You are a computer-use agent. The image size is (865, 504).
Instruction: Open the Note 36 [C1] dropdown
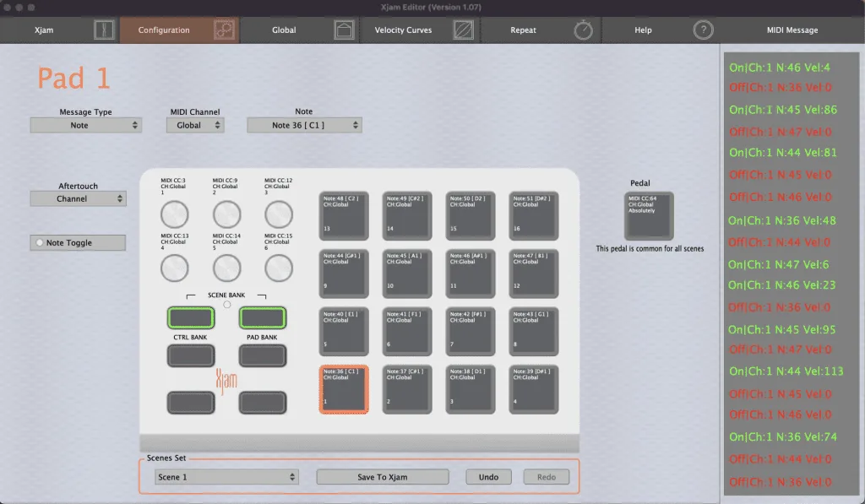coord(304,125)
